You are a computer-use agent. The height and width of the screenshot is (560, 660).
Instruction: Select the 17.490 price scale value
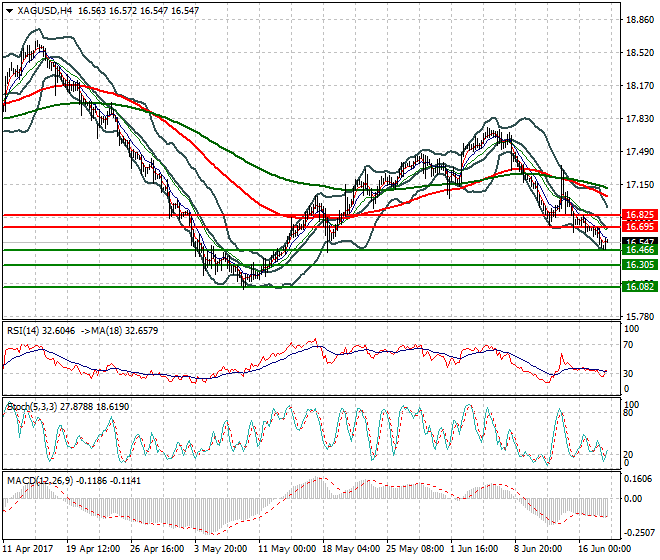coord(640,152)
